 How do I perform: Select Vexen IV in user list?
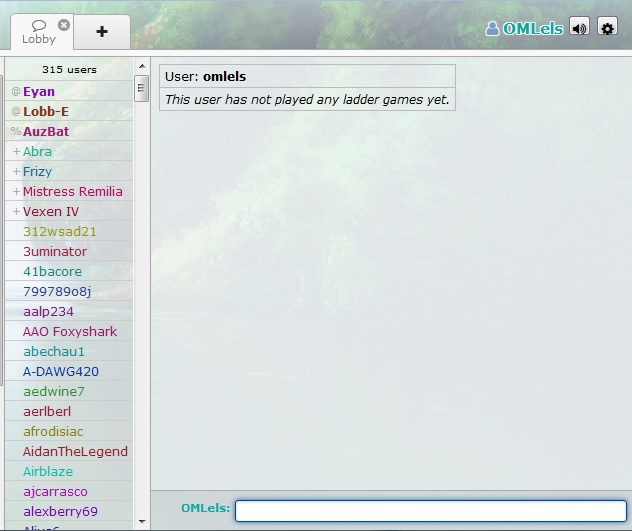coord(69,211)
